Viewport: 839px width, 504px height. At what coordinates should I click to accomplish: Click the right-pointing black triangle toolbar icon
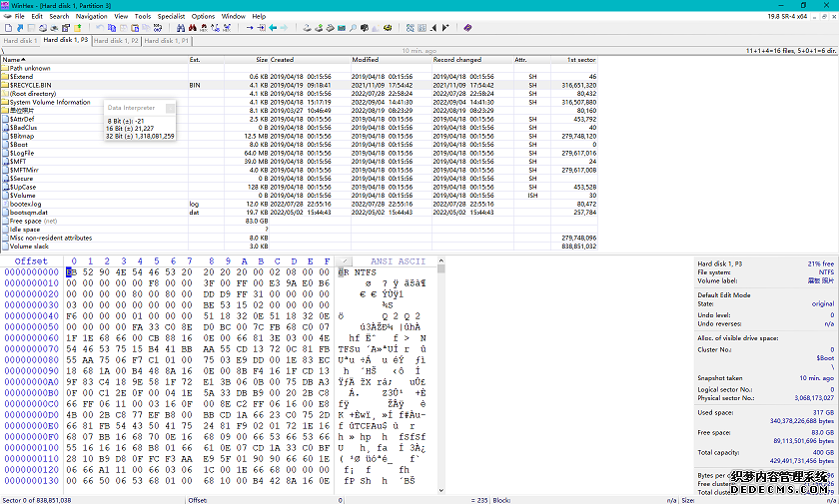point(445,28)
